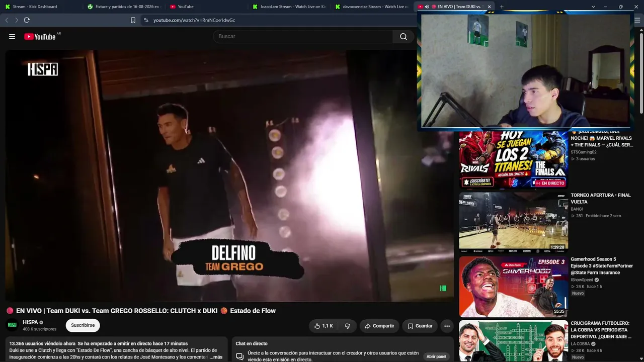Image resolution: width=644 pixels, height=362 pixels.
Task: Open the HISPA channel name link
Action: (30, 322)
